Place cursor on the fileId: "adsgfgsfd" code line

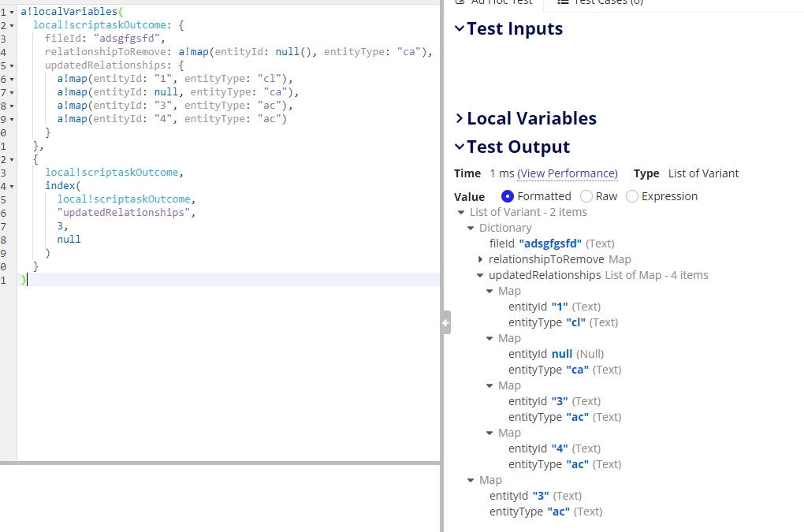click(105, 39)
